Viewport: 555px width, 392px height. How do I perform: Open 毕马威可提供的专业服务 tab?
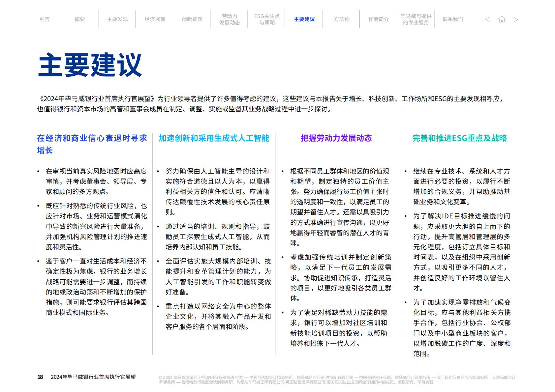[x=416, y=19]
